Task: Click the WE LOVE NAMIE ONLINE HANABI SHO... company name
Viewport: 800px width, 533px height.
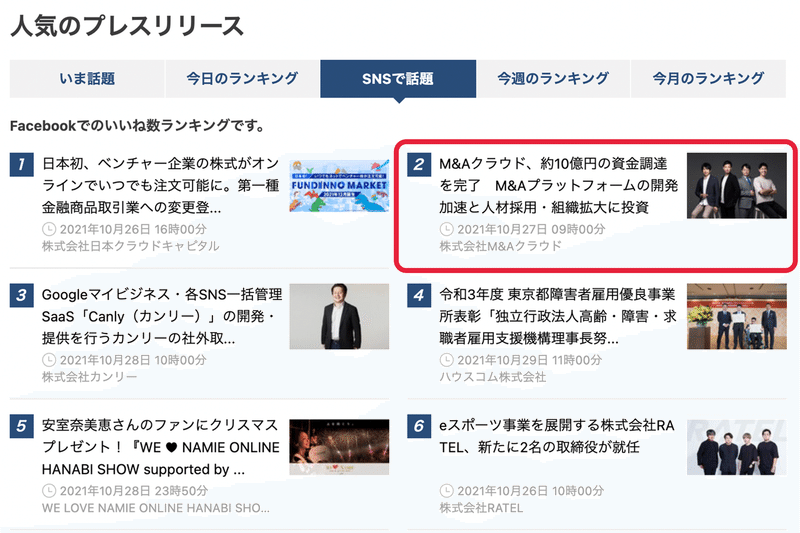Action: coord(156,508)
